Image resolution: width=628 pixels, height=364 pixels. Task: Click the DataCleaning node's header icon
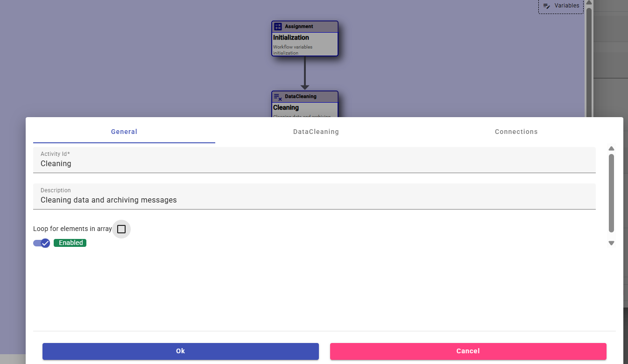278,97
